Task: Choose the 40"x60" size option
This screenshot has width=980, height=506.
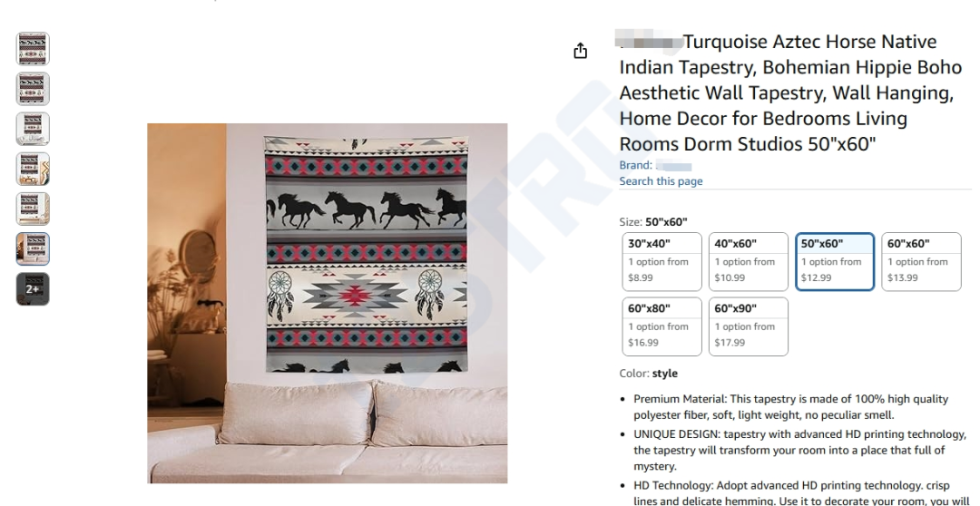Action: 748,262
